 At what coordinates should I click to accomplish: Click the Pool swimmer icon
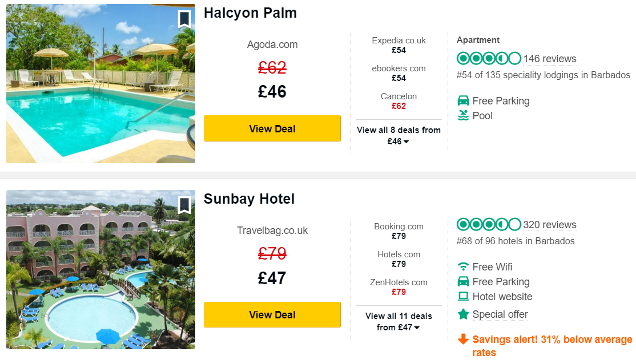[x=464, y=116]
